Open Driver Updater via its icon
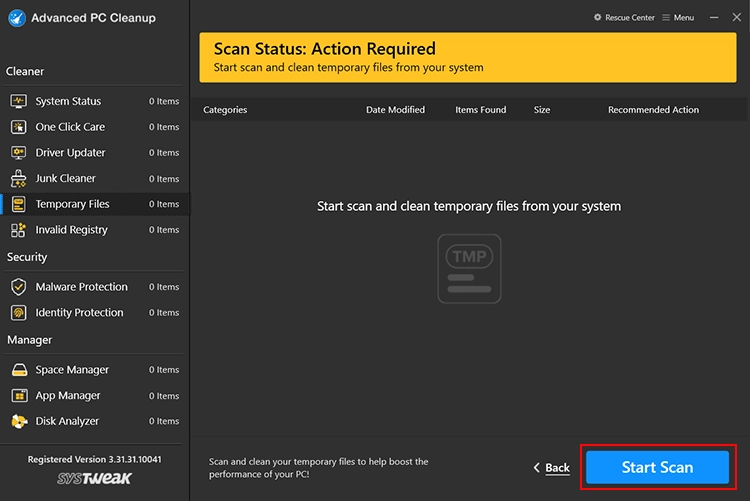Image resolution: width=750 pixels, height=501 pixels. coord(18,153)
